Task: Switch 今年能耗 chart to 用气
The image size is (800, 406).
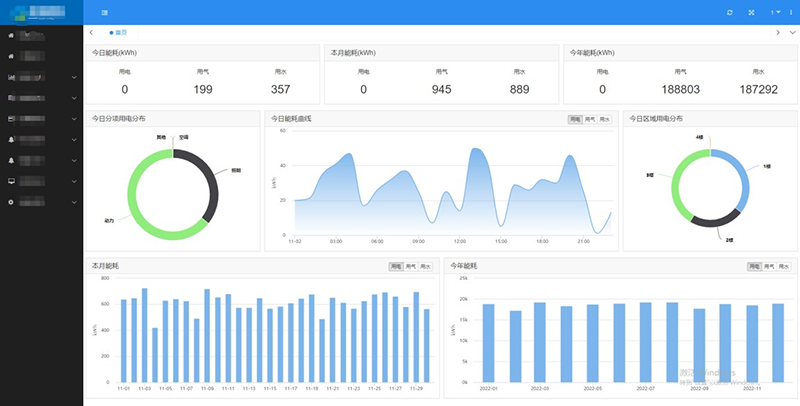Action: [768, 266]
